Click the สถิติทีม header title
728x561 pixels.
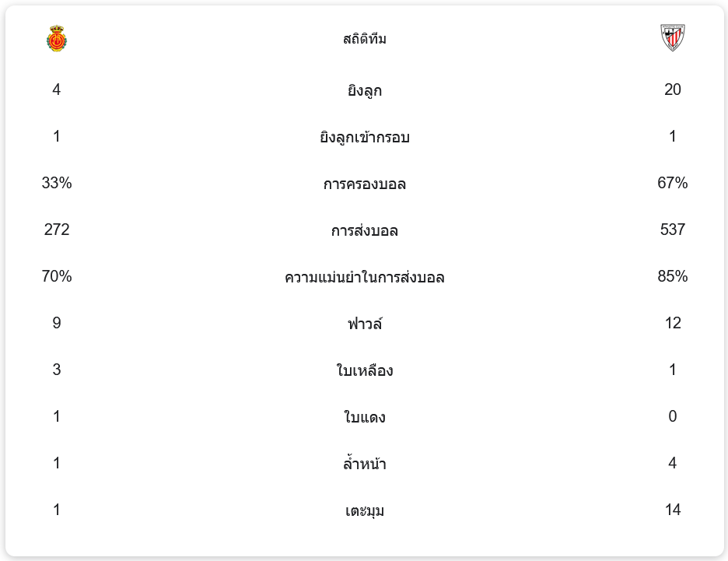click(364, 39)
